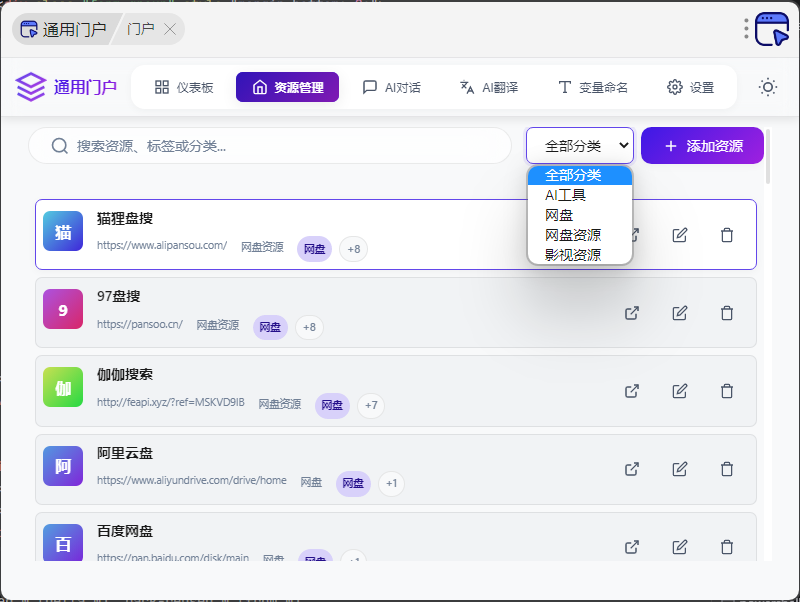
Task: Click the 添加资源 button
Action: click(702, 146)
